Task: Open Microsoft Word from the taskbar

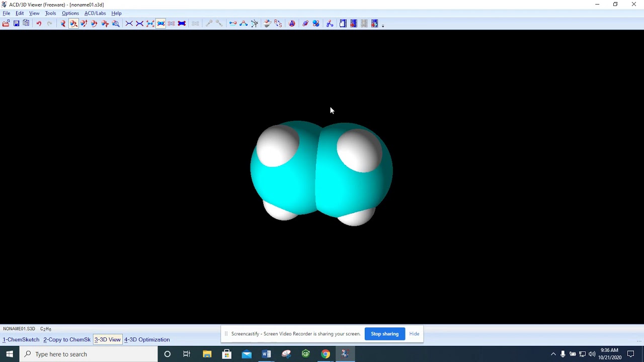Action: pyautogui.click(x=266, y=354)
